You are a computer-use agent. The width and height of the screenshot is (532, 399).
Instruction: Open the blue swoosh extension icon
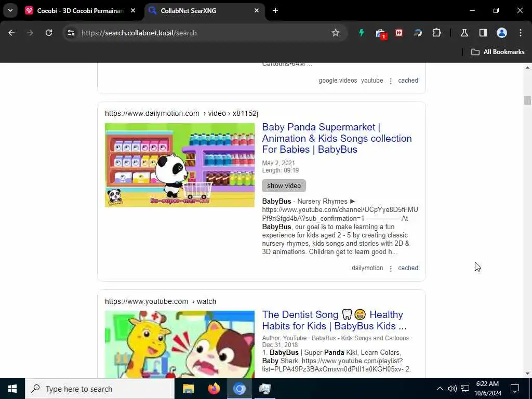418,33
